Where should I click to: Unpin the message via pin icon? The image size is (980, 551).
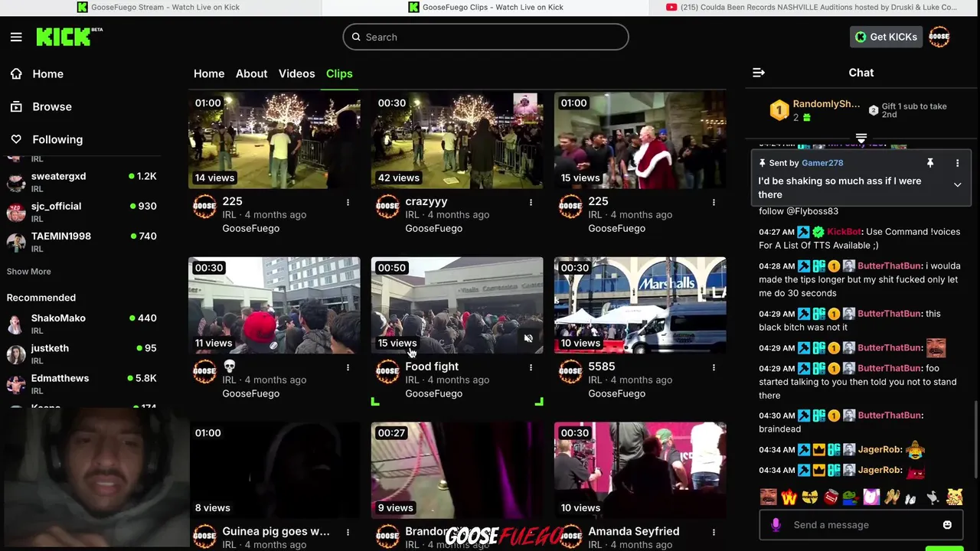pos(930,163)
